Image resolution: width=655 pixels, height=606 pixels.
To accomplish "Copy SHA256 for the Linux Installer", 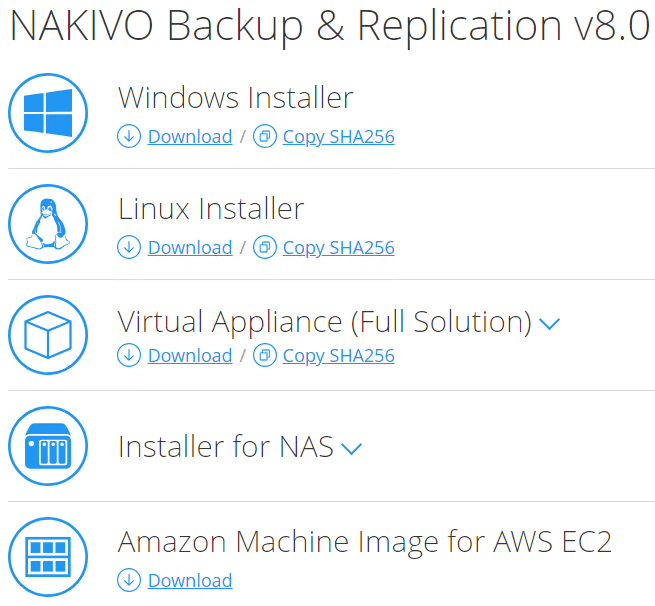I will pos(338,248).
